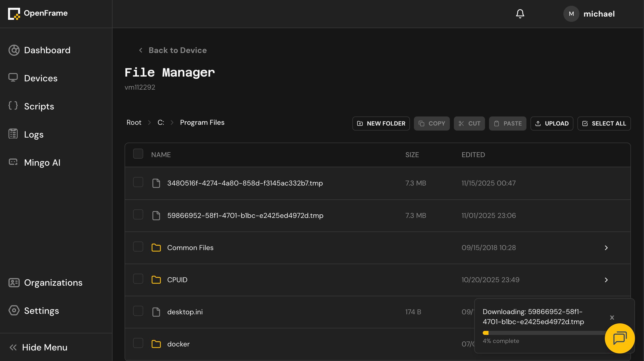Open file 3480516f-4274-4a80-858d-f3145ac332b7.tmp
The width and height of the screenshot is (644, 361).
(245, 183)
